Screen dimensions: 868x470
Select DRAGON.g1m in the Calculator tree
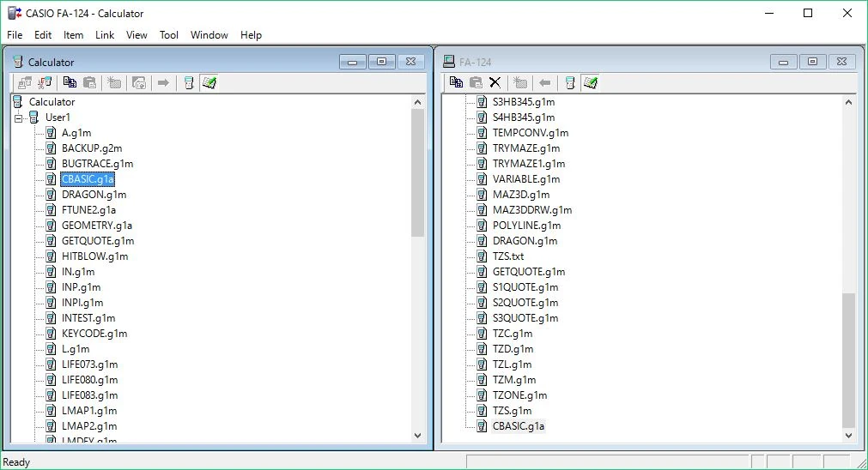point(94,195)
